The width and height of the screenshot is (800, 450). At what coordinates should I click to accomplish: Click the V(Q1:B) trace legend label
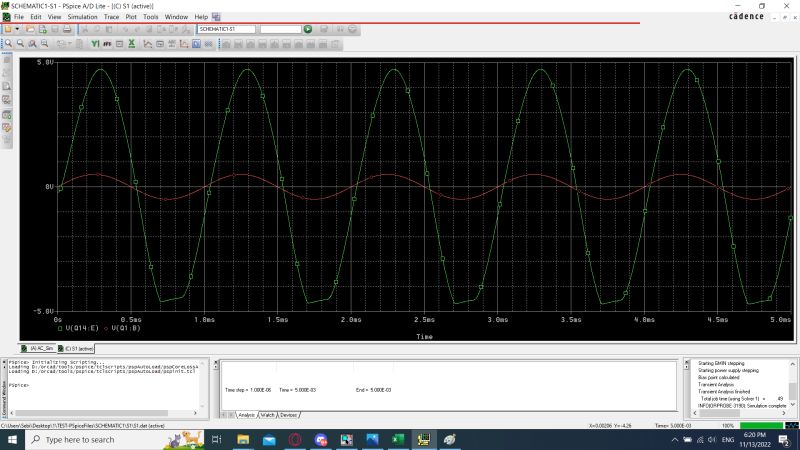point(126,328)
